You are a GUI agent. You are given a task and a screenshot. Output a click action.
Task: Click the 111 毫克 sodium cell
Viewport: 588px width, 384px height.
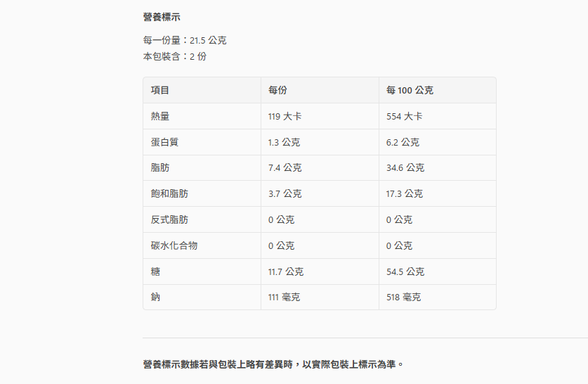pyautogui.click(x=284, y=297)
